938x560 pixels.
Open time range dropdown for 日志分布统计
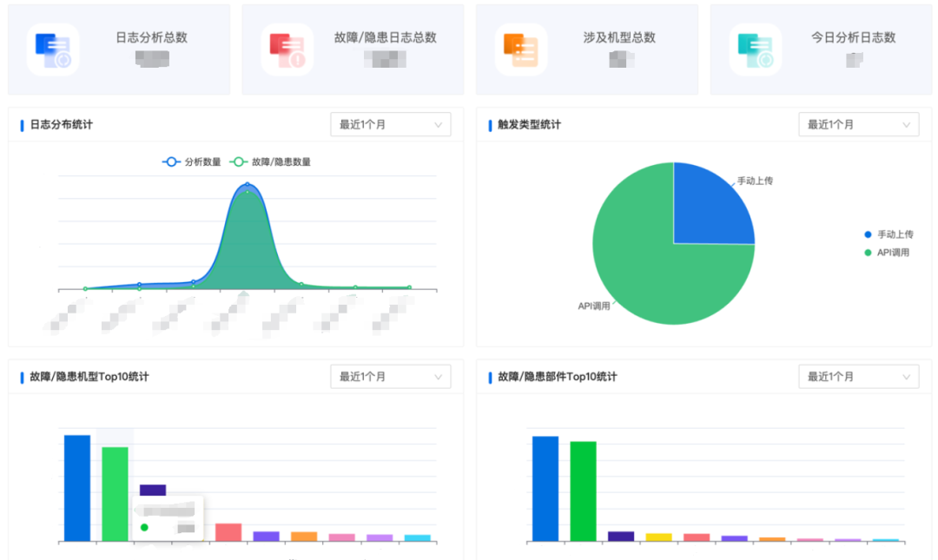coord(390,125)
